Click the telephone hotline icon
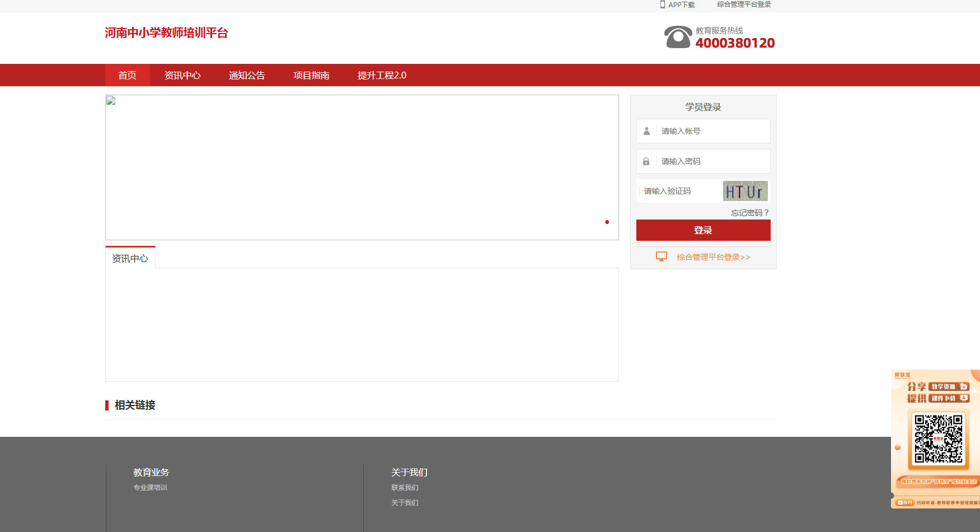980x532 pixels. tap(678, 37)
